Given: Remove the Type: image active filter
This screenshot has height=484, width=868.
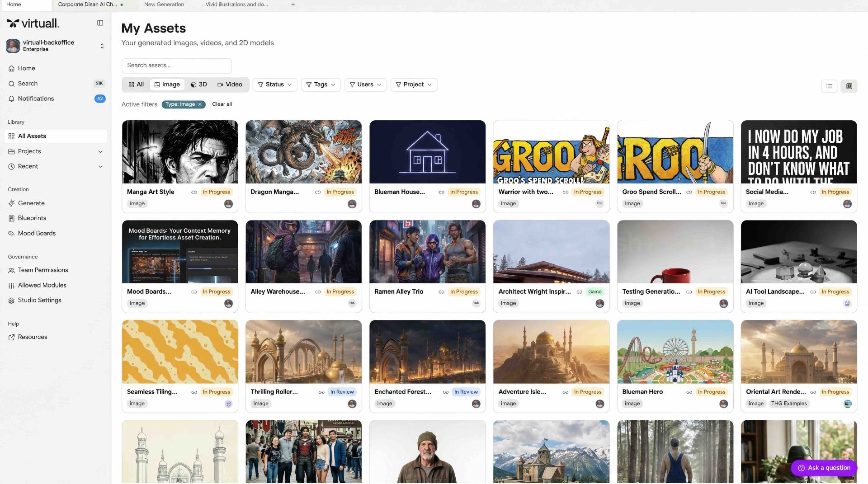Looking at the screenshot, I should [x=200, y=104].
